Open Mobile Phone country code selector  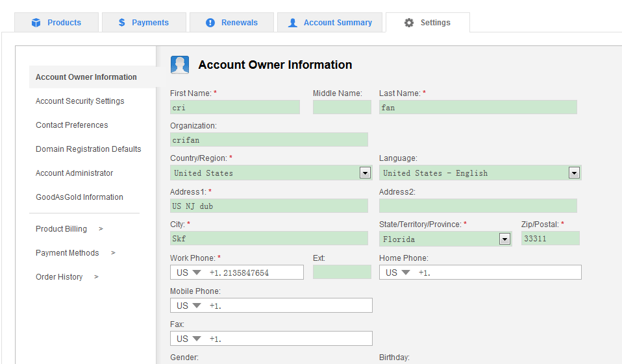pyautogui.click(x=190, y=306)
